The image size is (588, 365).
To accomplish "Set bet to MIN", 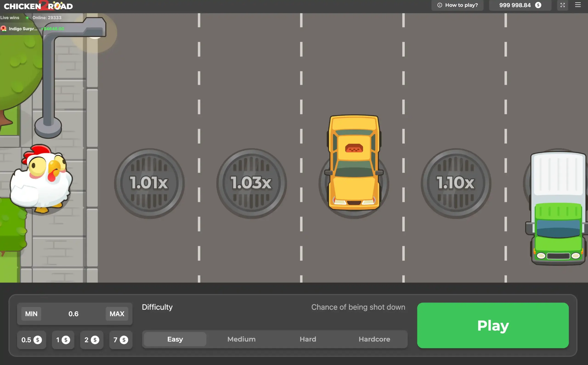I will click(x=31, y=314).
